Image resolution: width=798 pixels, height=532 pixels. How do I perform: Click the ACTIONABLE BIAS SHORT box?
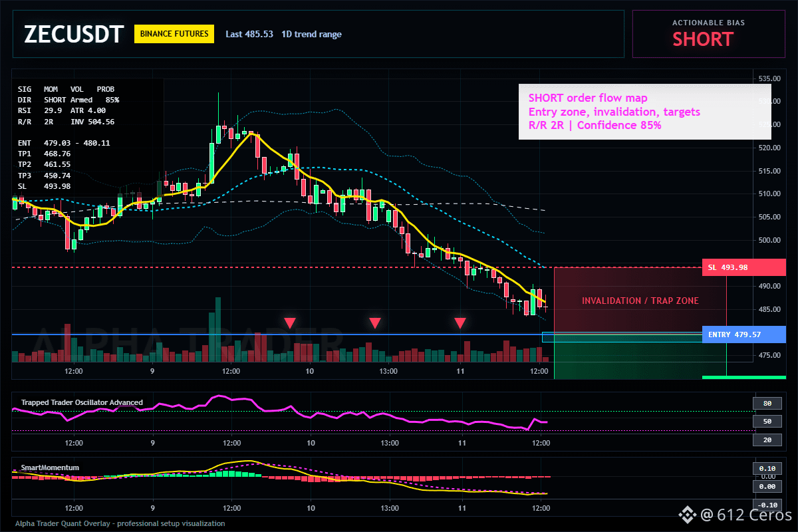(708, 33)
